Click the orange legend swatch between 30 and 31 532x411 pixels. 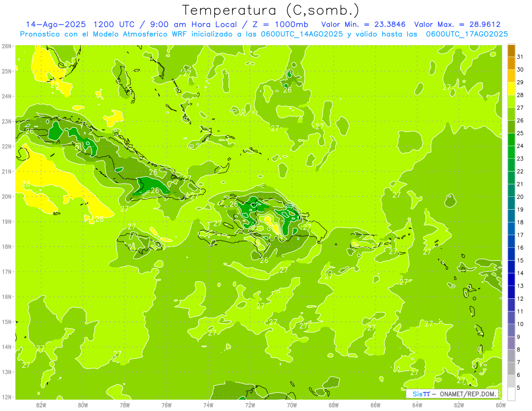coord(511,63)
